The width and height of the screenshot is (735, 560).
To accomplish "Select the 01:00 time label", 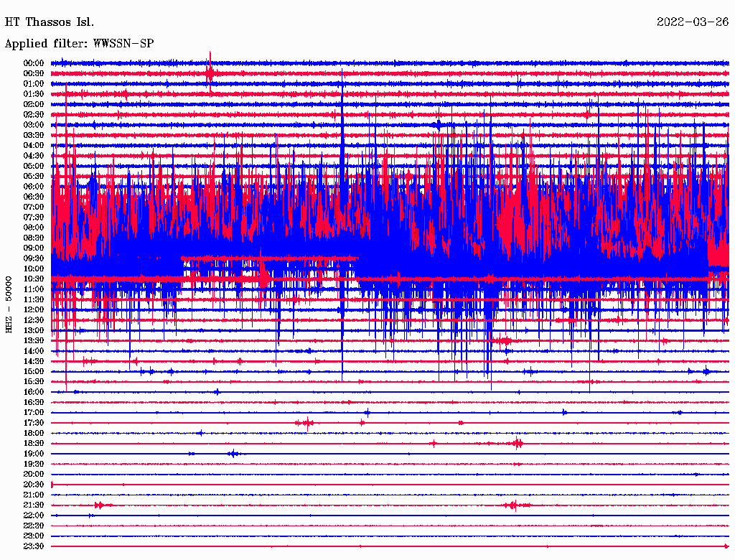I will (34, 83).
